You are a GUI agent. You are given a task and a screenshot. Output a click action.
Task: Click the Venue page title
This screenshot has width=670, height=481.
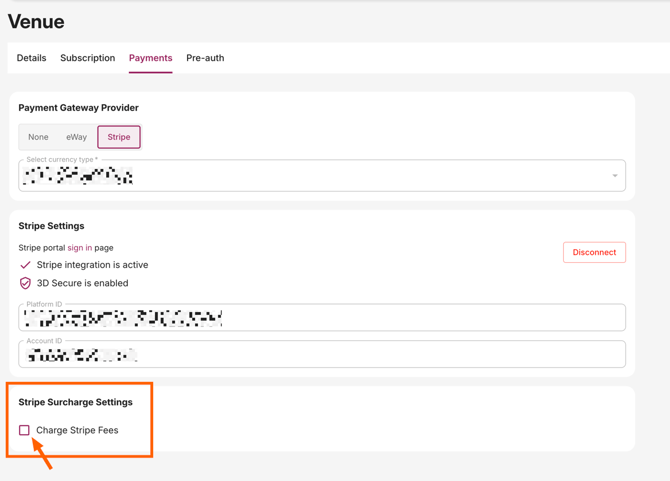pos(36,21)
